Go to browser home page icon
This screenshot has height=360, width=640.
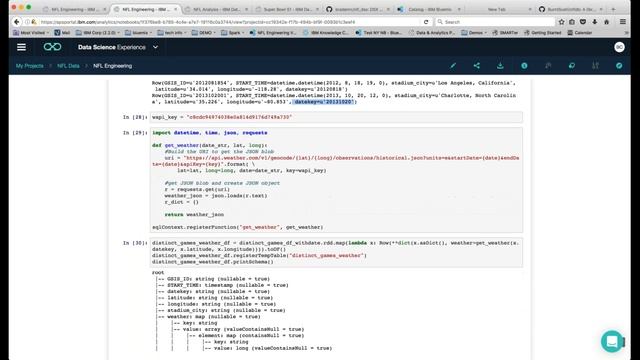607,22
